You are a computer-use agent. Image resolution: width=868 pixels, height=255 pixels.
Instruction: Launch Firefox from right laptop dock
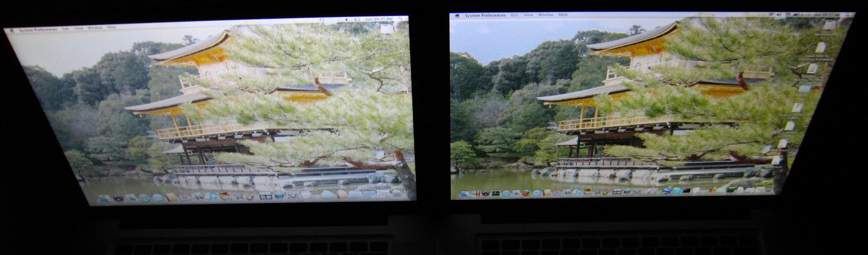[526, 192]
